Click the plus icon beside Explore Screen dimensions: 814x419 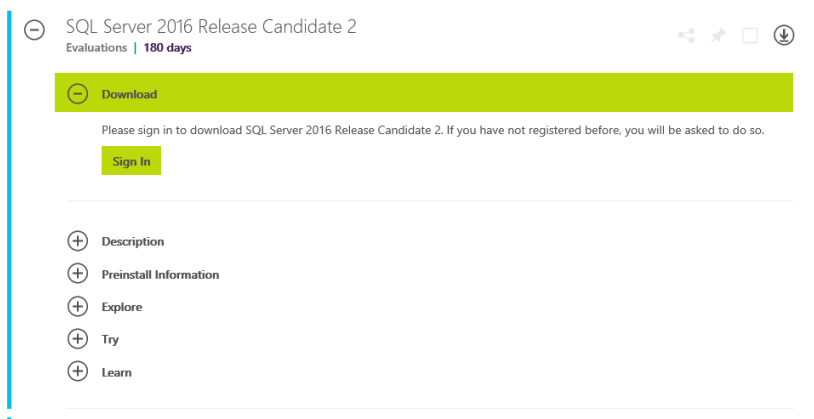click(78, 307)
